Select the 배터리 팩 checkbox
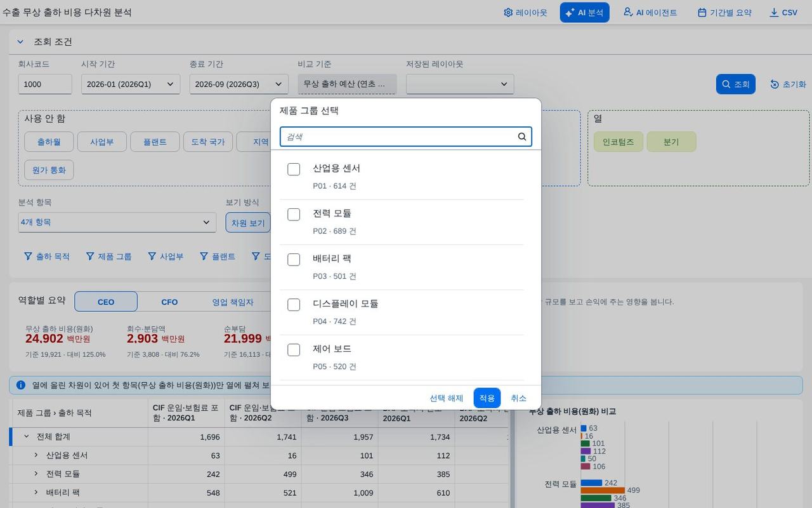The image size is (812, 508). point(294,259)
